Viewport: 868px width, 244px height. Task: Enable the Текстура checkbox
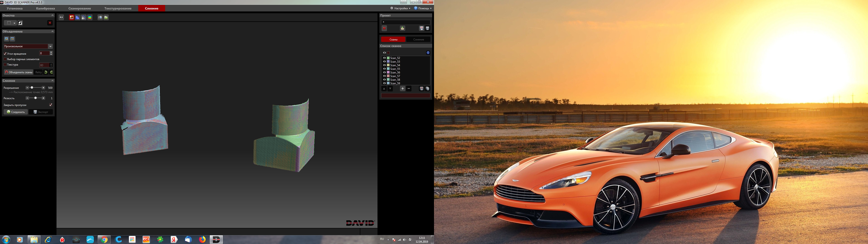pos(5,65)
